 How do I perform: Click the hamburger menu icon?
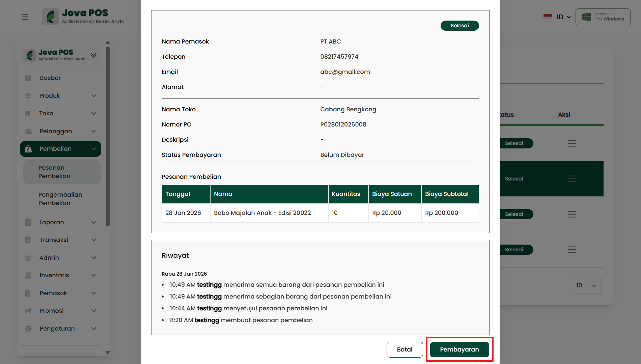coord(25,17)
